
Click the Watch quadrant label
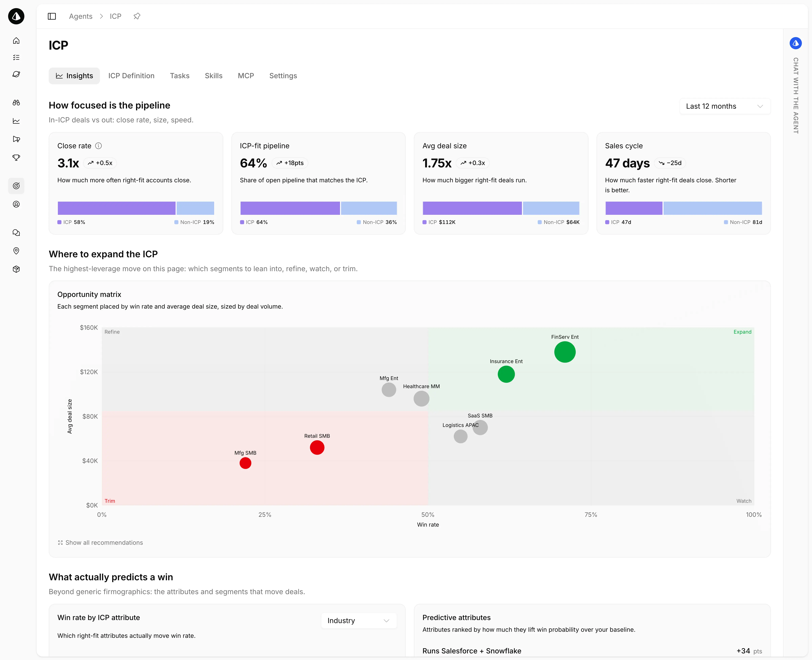744,501
